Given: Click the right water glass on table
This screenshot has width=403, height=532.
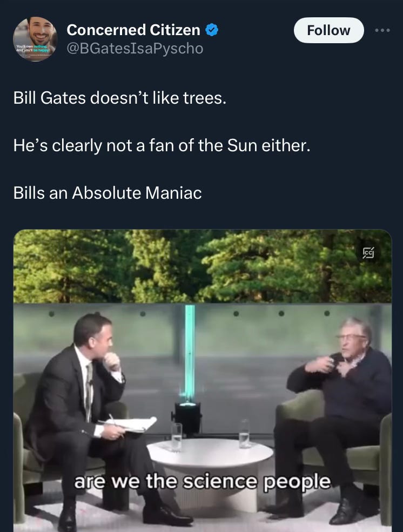Looking at the screenshot, I should [x=244, y=434].
